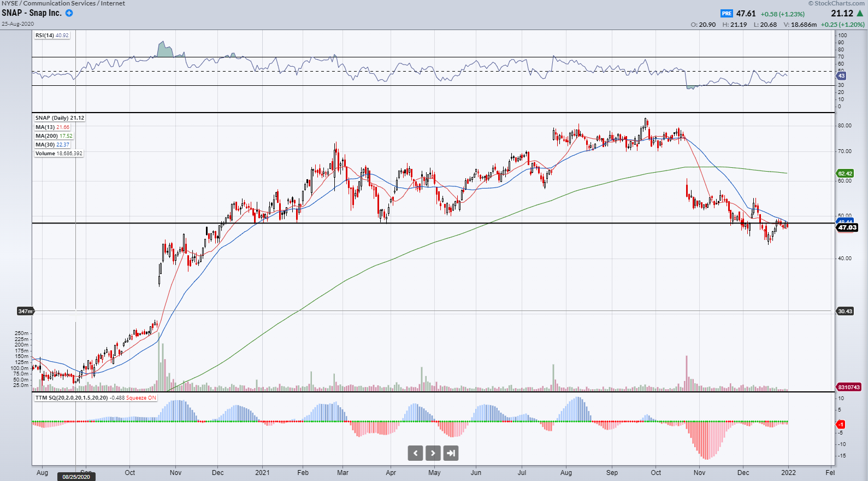The height and width of the screenshot is (481, 868).
Task: Jump to latest data with skip-to-end button
Action: [x=451, y=453]
